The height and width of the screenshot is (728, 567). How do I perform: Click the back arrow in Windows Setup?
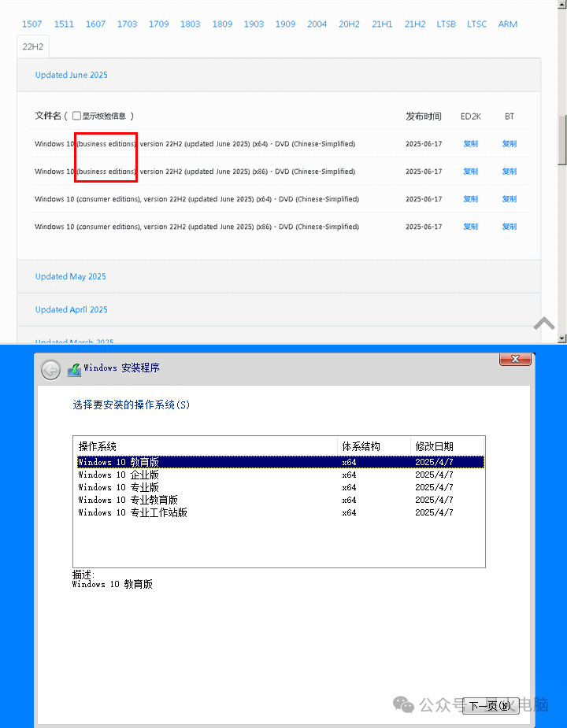coord(50,370)
